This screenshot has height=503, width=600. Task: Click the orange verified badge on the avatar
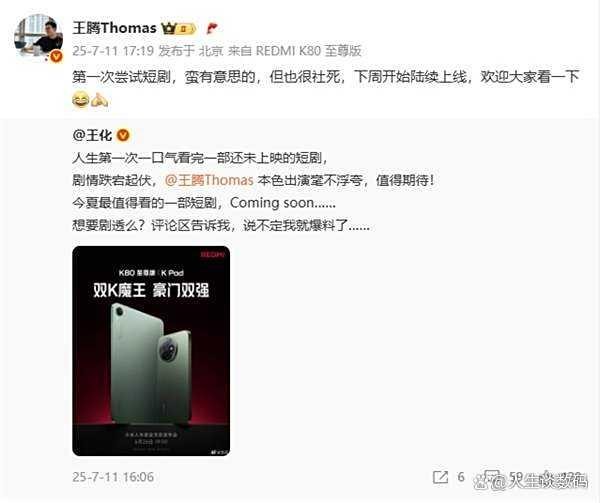pyautogui.click(x=57, y=57)
